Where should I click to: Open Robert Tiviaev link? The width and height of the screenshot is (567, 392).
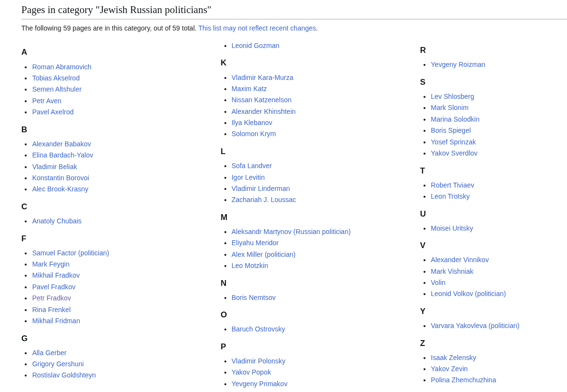[452, 185]
